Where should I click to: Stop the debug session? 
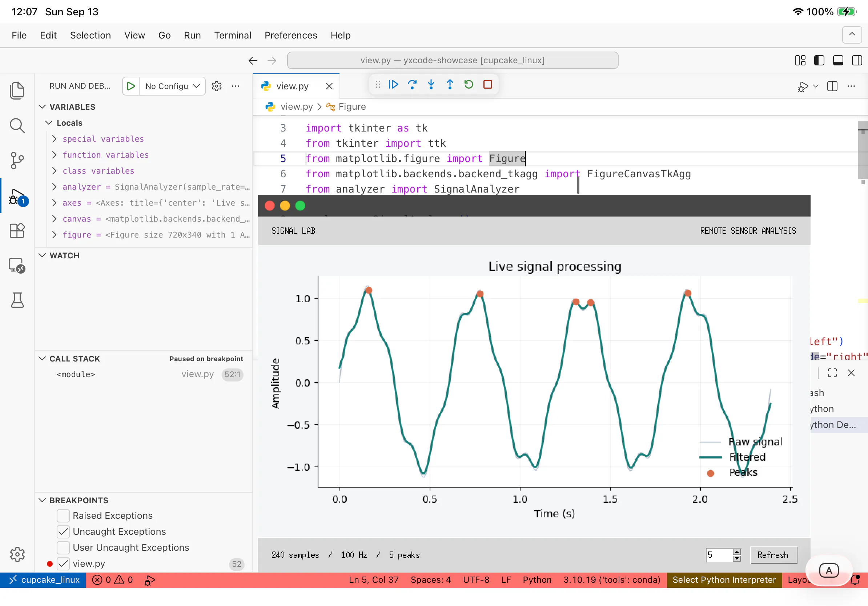[488, 84]
